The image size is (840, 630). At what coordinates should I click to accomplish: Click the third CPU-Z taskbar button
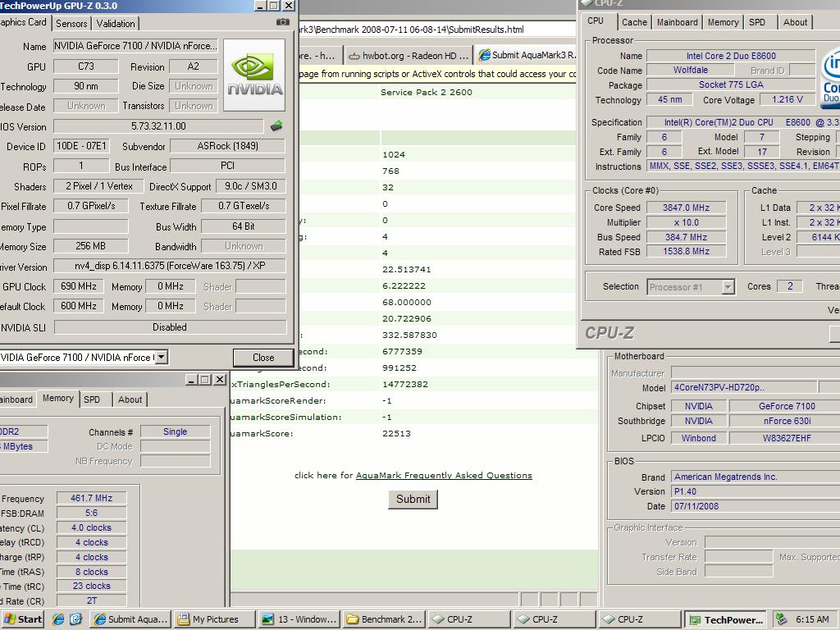tap(639, 619)
